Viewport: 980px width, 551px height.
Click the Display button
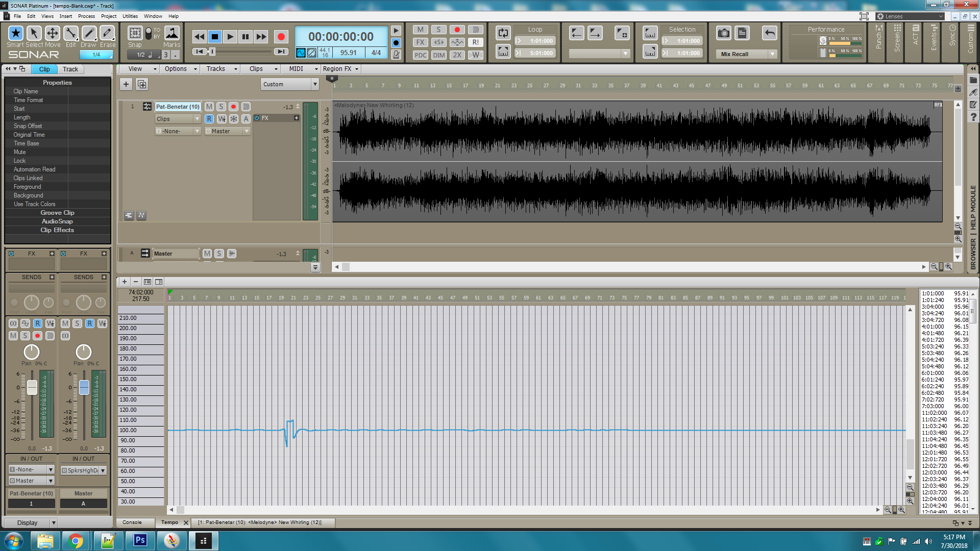pos(28,522)
